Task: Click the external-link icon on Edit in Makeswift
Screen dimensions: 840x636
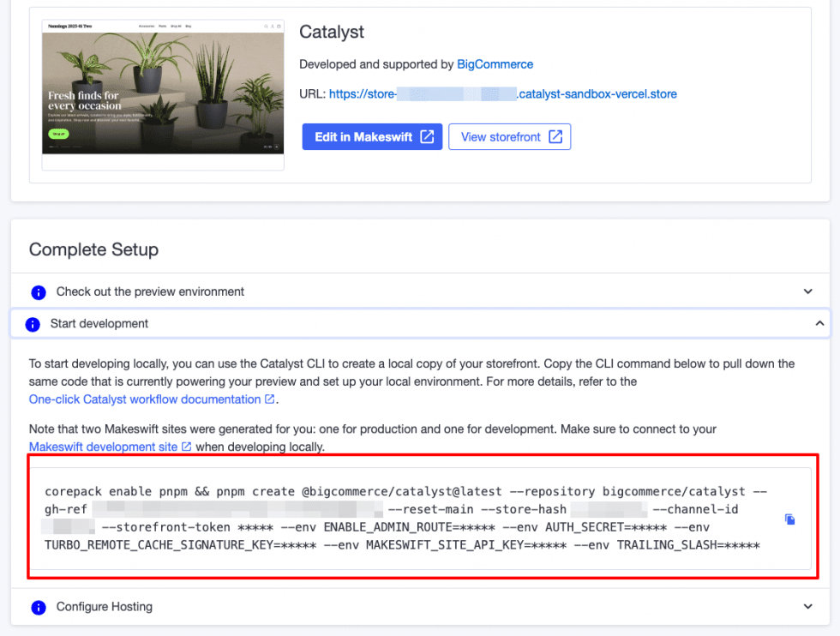Action: [x=427, y=136]
